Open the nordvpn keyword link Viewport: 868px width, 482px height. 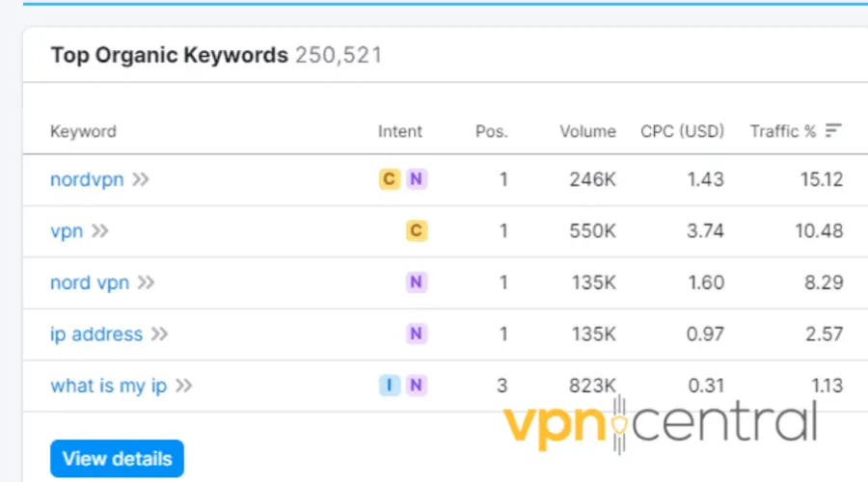[x=87, y=179]
